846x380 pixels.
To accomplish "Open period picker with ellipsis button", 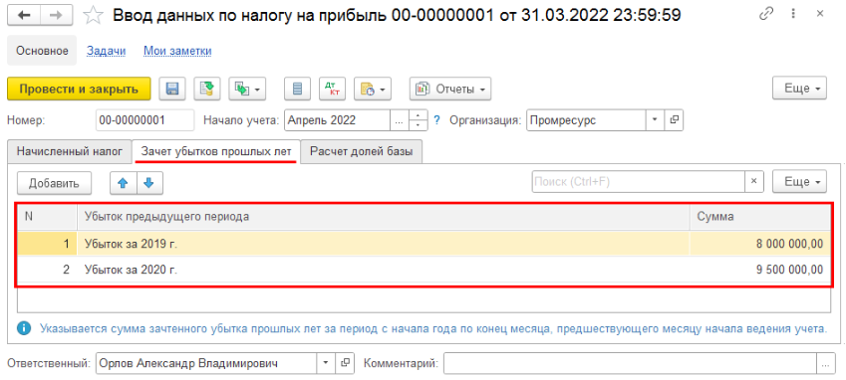I will pos(399,120).
